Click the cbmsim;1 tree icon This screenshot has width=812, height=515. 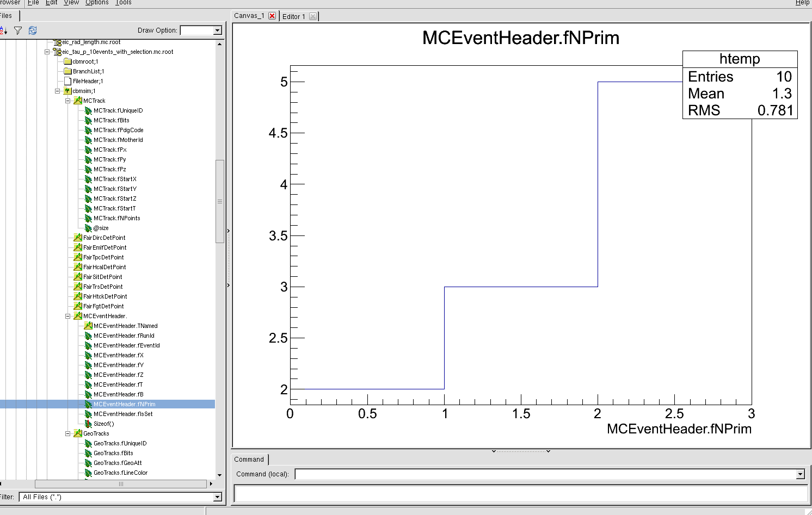coord(67,91)
